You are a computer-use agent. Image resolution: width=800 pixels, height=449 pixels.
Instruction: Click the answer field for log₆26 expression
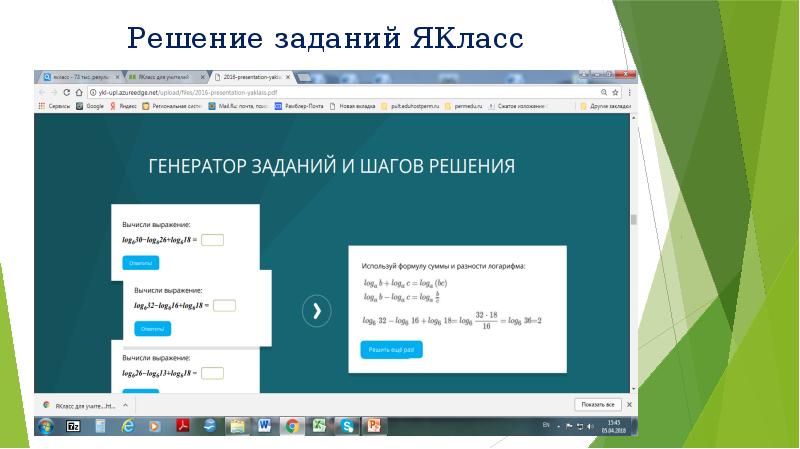212,373
